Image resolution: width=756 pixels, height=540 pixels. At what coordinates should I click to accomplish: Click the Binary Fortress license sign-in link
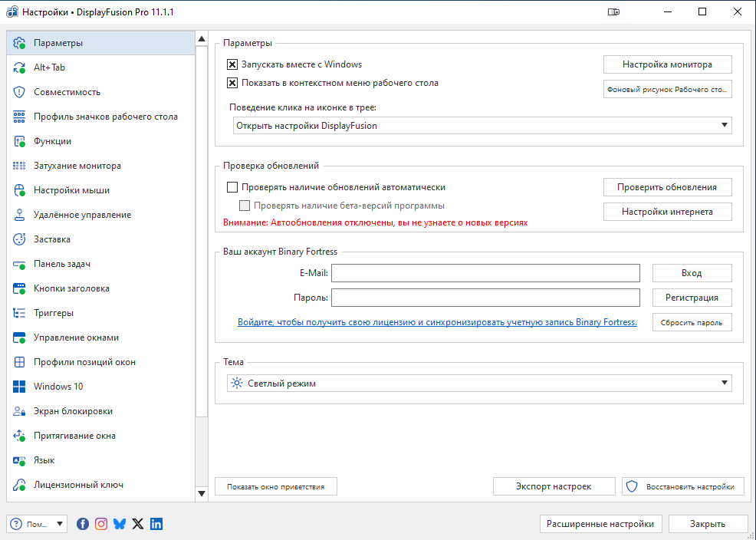pyautogui.click(x=437, y=323)
